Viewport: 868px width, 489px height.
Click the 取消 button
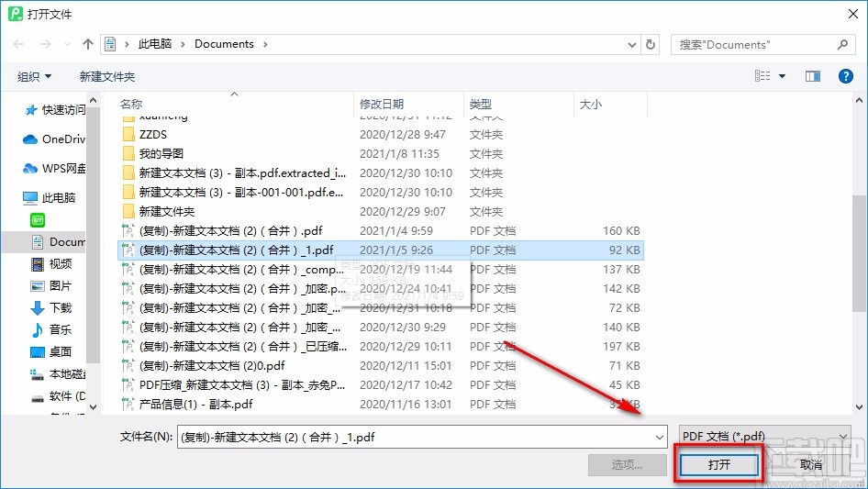810,464
